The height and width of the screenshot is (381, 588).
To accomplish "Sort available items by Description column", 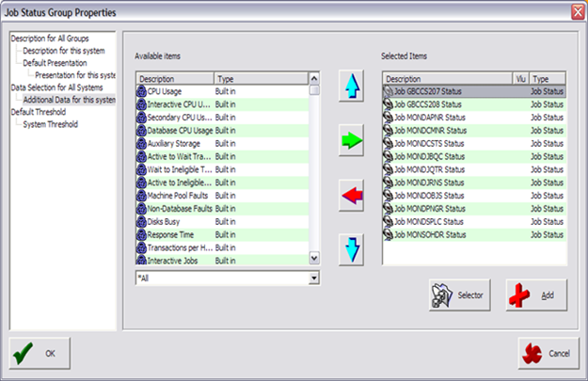I will point(174,79).
